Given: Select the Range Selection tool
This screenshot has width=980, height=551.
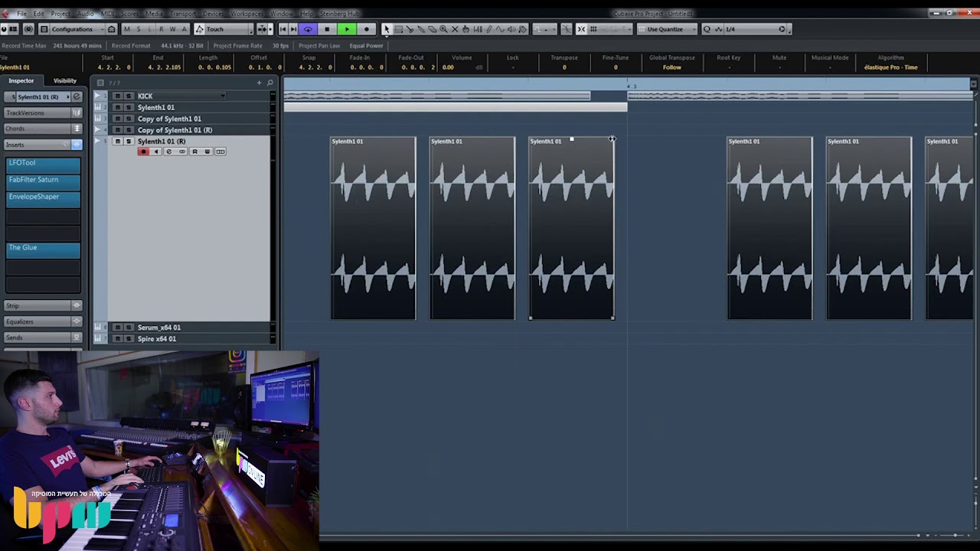Looking at the screenshot, I should (x=398, y=29).
